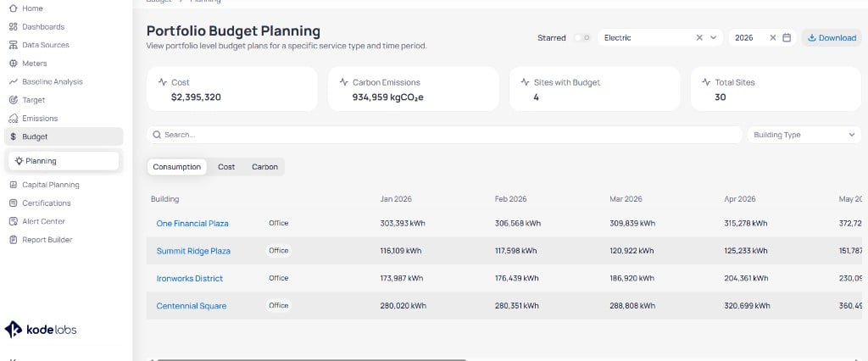Click the Data Sources icon
Viewport: 868px width, 361px height.
(x=14, y=45)
